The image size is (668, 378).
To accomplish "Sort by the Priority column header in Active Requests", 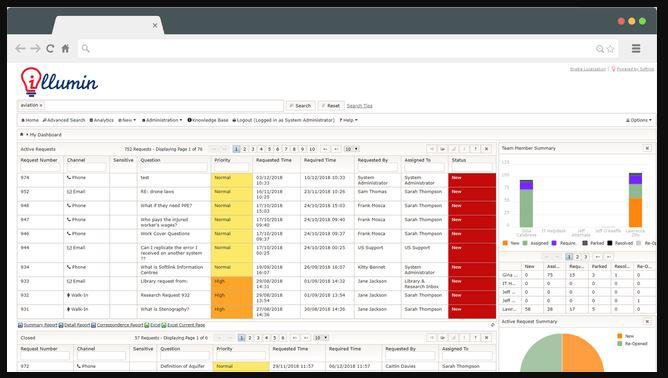I will (x=222, y=160).
